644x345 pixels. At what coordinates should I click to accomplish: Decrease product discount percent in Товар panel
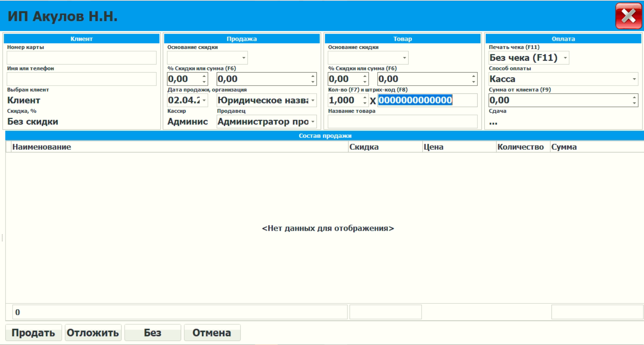(365, 82)
